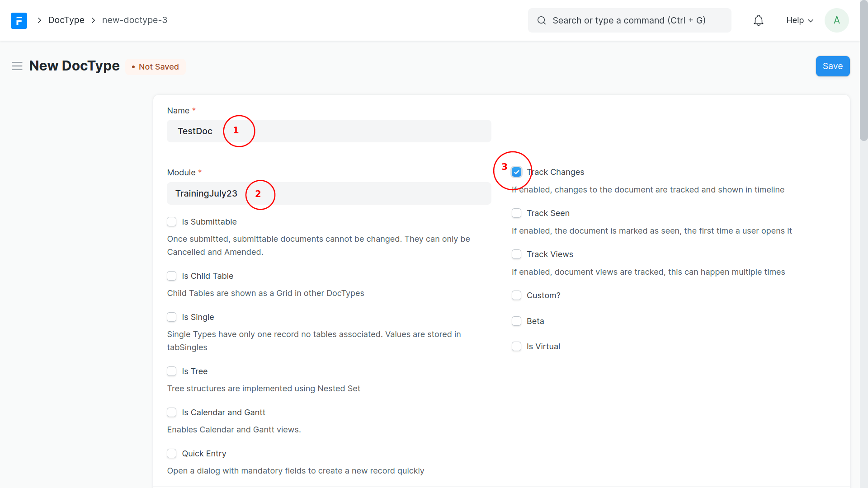Uncheck the Track Changes checkbox

click(x=516, y=172)
